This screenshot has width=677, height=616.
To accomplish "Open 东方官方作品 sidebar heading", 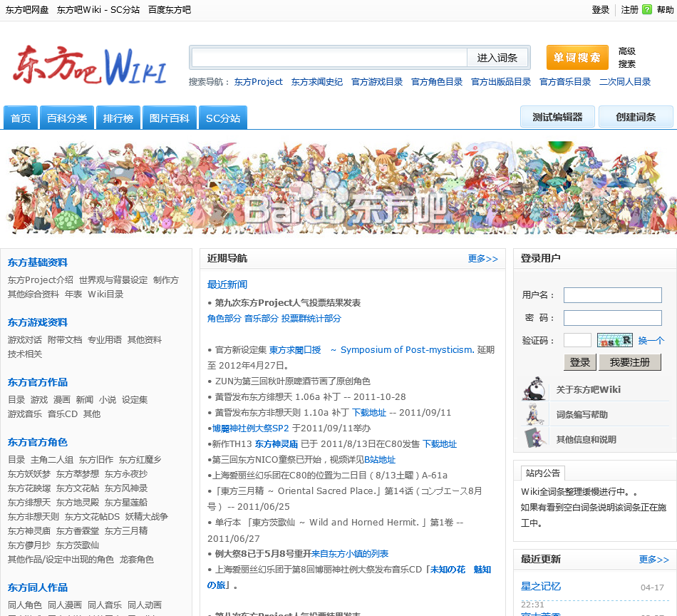I will coord(38,382).
